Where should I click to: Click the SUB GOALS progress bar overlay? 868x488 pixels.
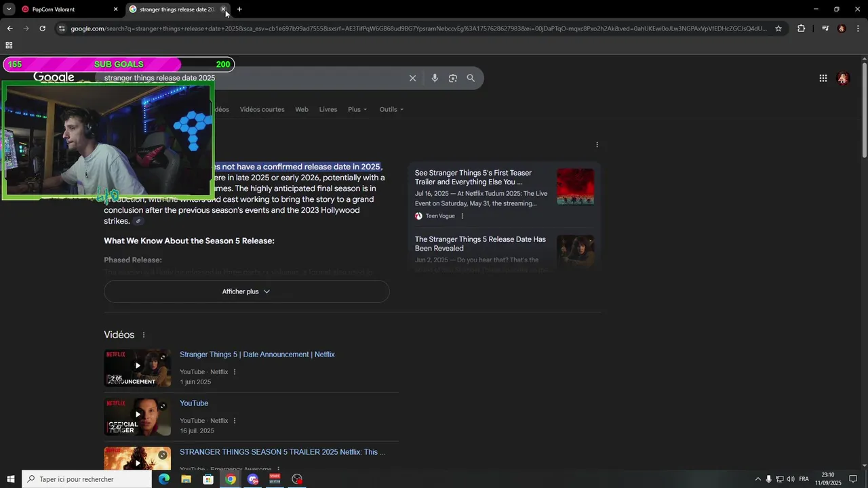tap(119, 64)
